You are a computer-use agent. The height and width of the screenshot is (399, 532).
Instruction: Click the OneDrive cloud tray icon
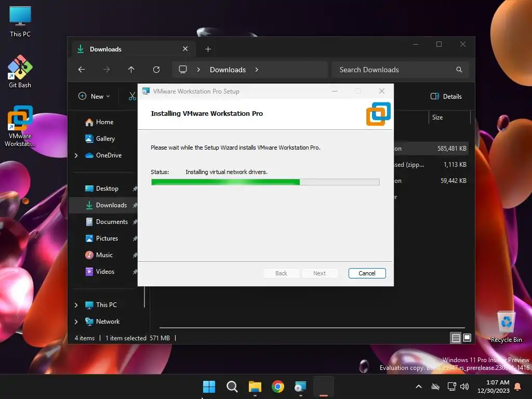(435, 387)
